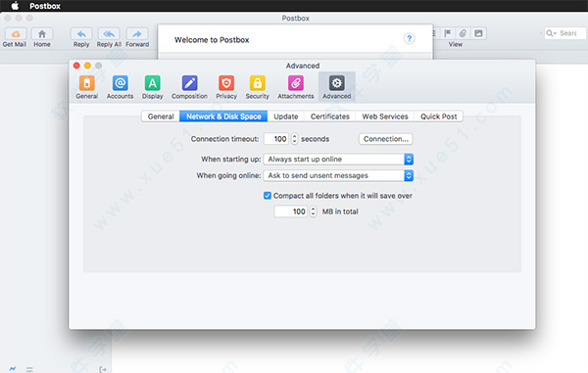Click the sidebar collapse icon at bottom
The width and height of the screenshot is (588, 373).
pos(103,369)
